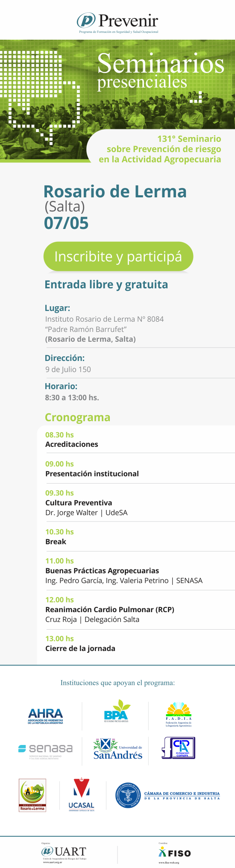Open the www.fiso-web.org link
Viewport: 235px width, 868px height.
point(169,862)
